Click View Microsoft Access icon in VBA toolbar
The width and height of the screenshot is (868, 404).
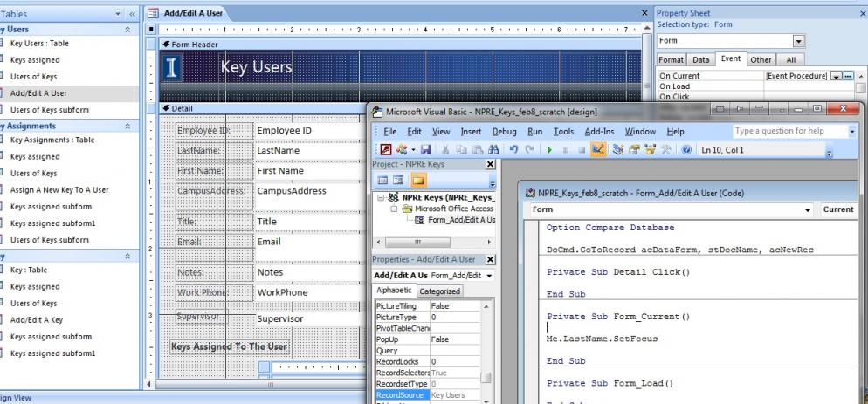point(386,149)
